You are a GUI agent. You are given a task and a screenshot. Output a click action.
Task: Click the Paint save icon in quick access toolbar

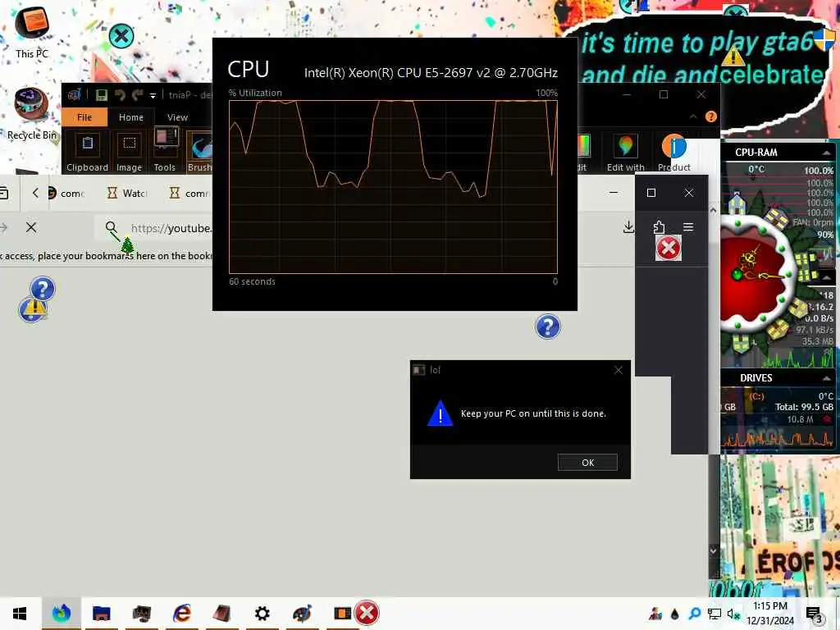(x=101, y=95)
